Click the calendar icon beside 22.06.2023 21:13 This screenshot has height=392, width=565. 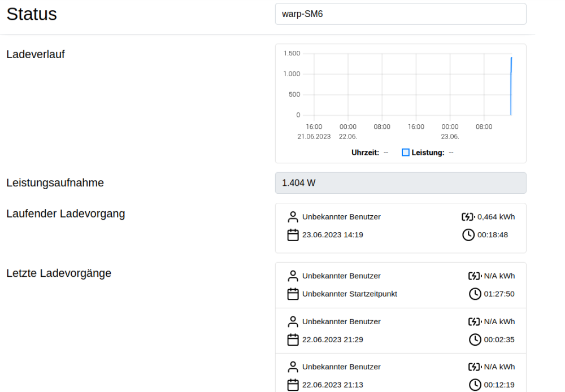click(293, 385)
